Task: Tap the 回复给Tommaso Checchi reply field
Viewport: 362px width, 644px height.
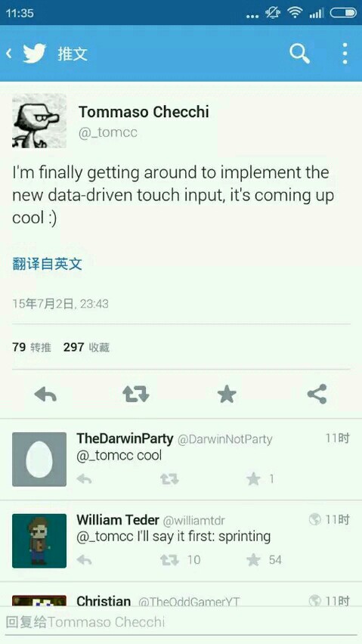Action: click(181, 622)
